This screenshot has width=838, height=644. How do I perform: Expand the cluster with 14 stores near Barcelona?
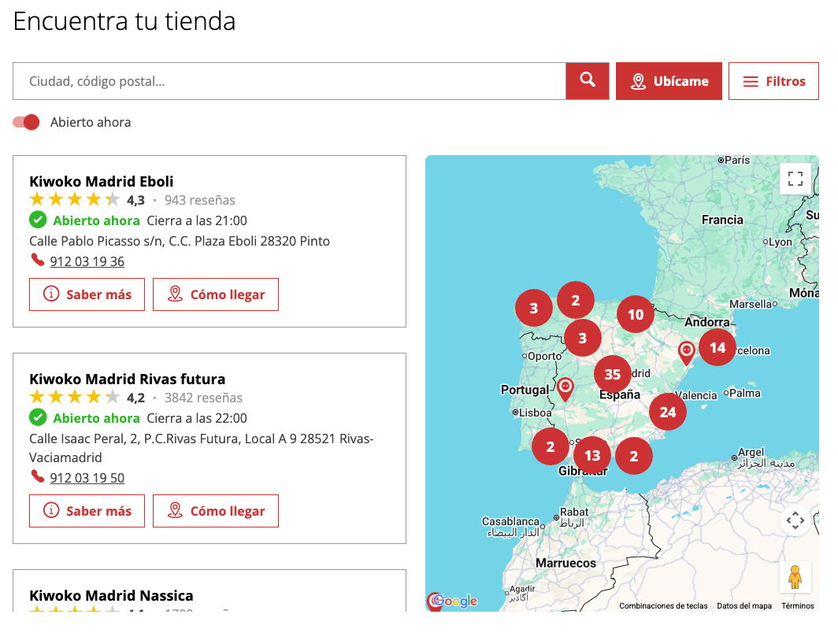click(717, 347)
